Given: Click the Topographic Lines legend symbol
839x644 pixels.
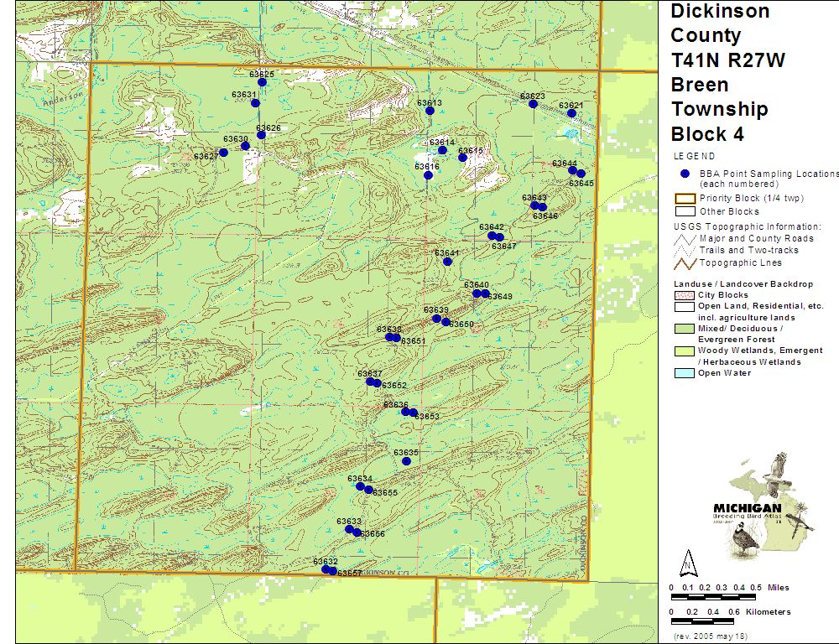Looking at the screenshot, I should [x=685, y=263].
